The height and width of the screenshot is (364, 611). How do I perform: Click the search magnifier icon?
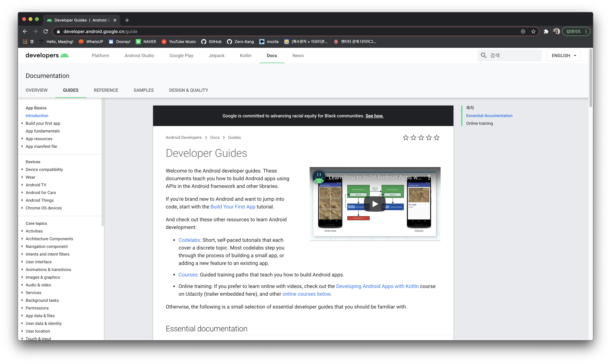click(x=483, y=55)
